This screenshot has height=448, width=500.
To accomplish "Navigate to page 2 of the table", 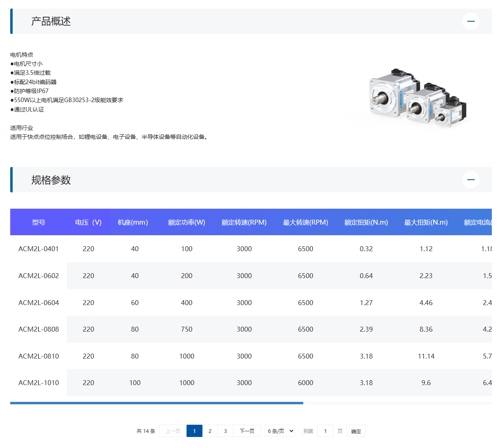I will click(210, 431).
